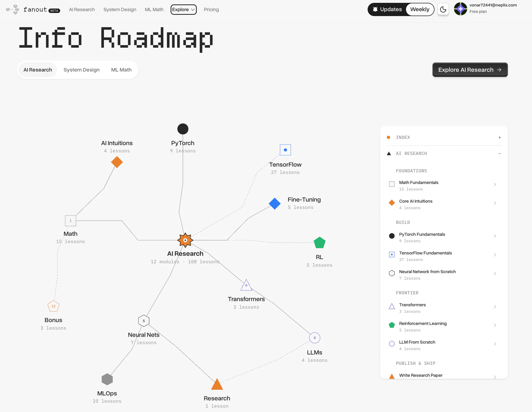Open Math Fundamentals lesson link

[x=418, y=182]
